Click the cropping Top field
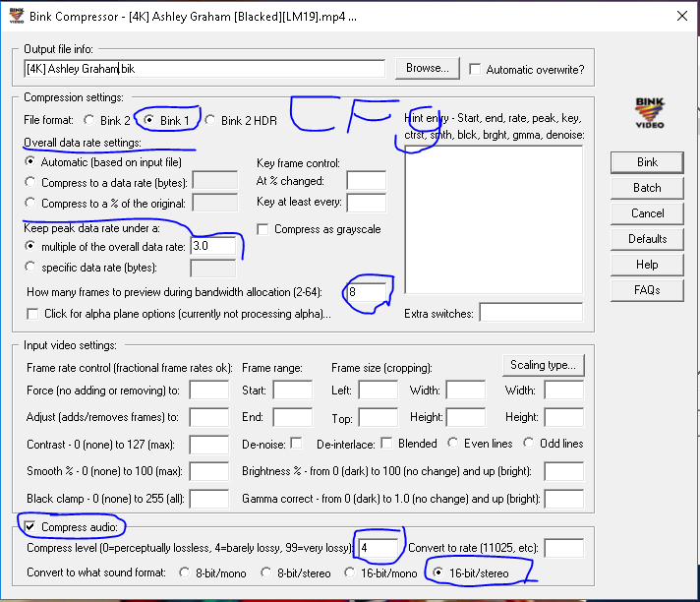This screenshot has width=700, height=602. pos(379,417)
